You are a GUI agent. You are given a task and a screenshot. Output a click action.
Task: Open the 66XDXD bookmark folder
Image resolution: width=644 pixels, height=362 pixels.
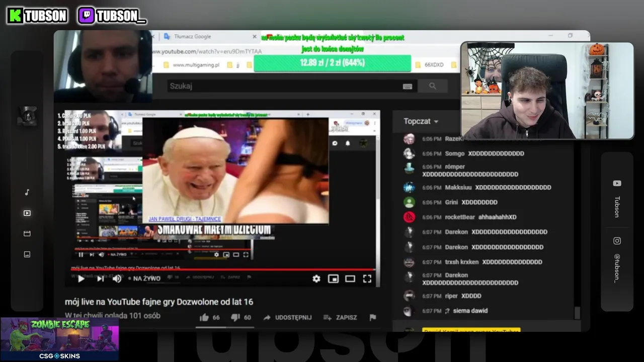tap(429, 65)
